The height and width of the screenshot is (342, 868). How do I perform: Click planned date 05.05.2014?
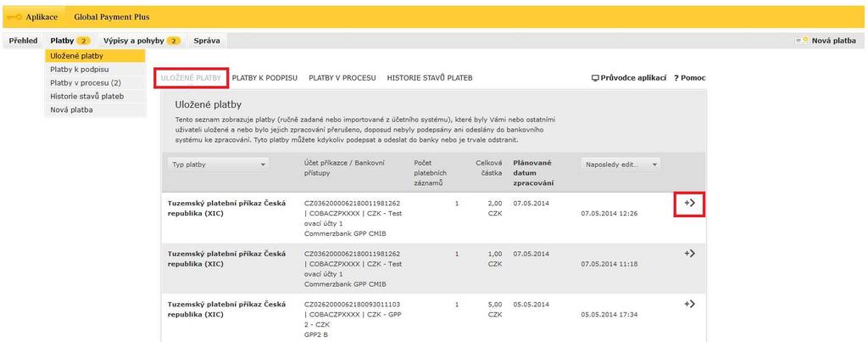click(531, 305)
